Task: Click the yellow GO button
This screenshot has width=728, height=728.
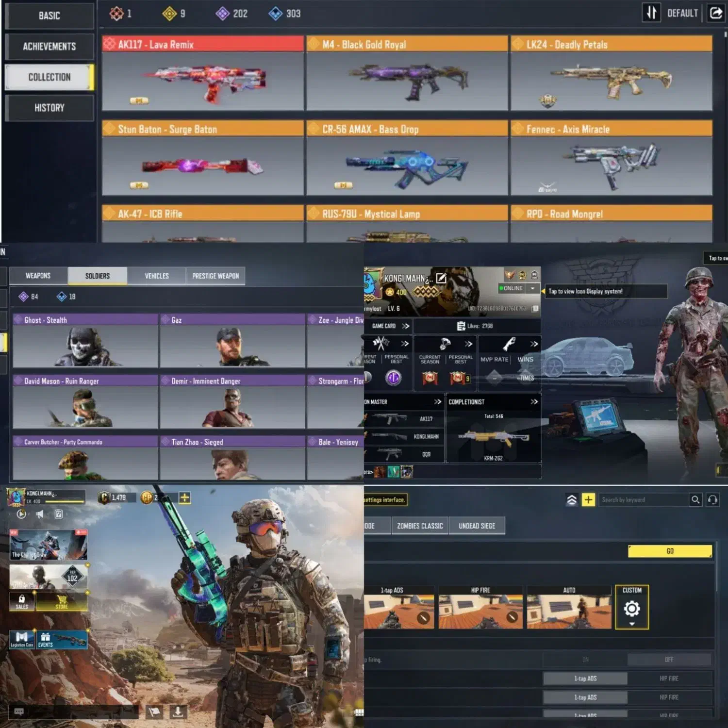Action: [x=670, y=551]
